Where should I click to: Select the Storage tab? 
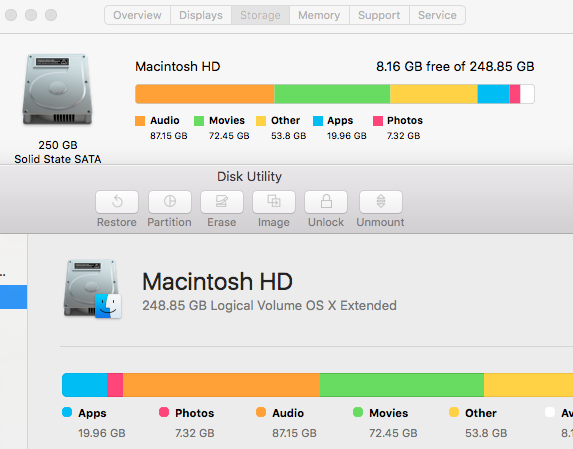point(260,15)
